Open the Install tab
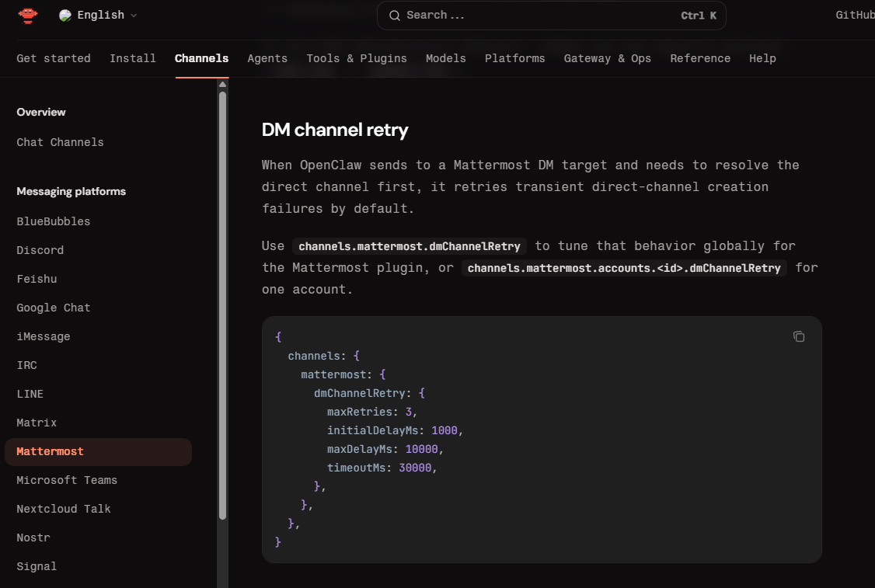 click(133, 58)
